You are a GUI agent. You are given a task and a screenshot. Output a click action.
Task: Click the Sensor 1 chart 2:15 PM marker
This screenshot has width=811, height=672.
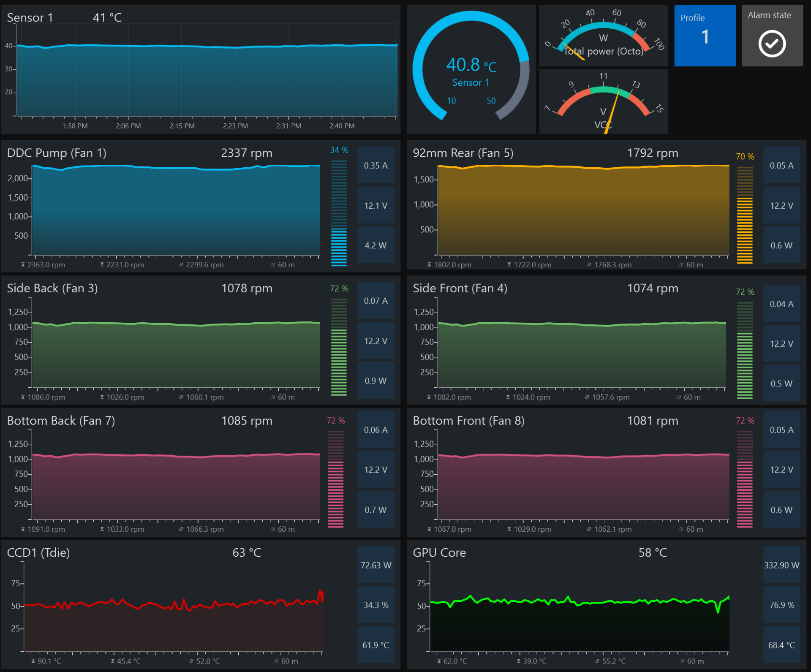click(182, 126)
